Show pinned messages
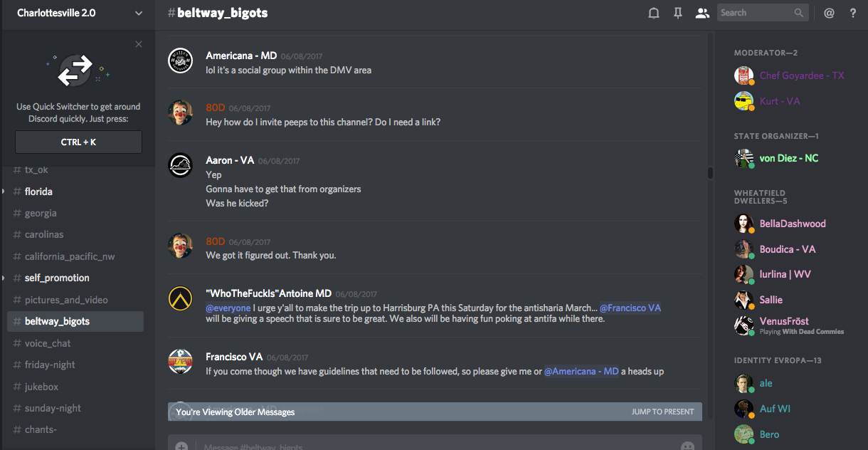 click(x=677, y=13)
